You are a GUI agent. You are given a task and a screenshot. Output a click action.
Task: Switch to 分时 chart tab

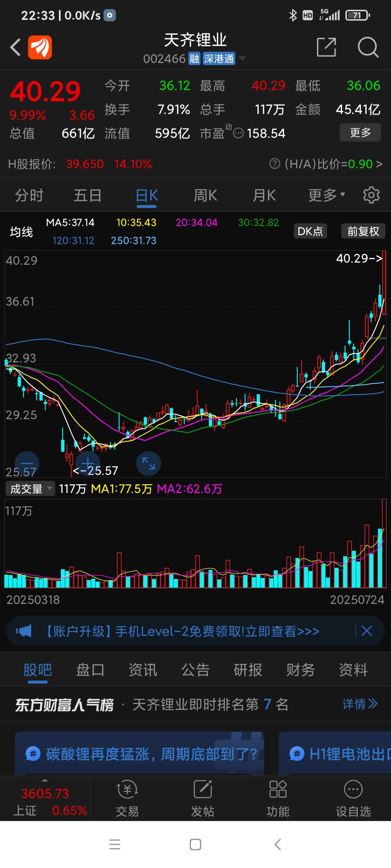coord(29,195)
